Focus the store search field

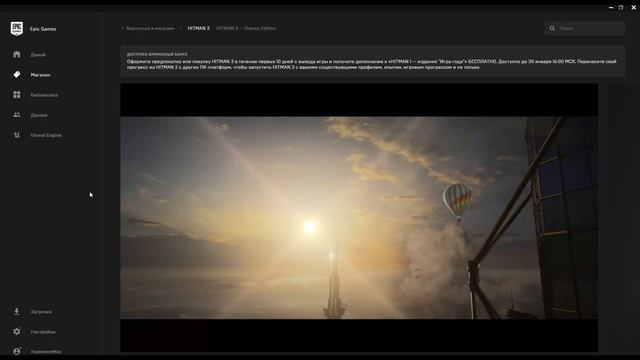pos(584,28)
